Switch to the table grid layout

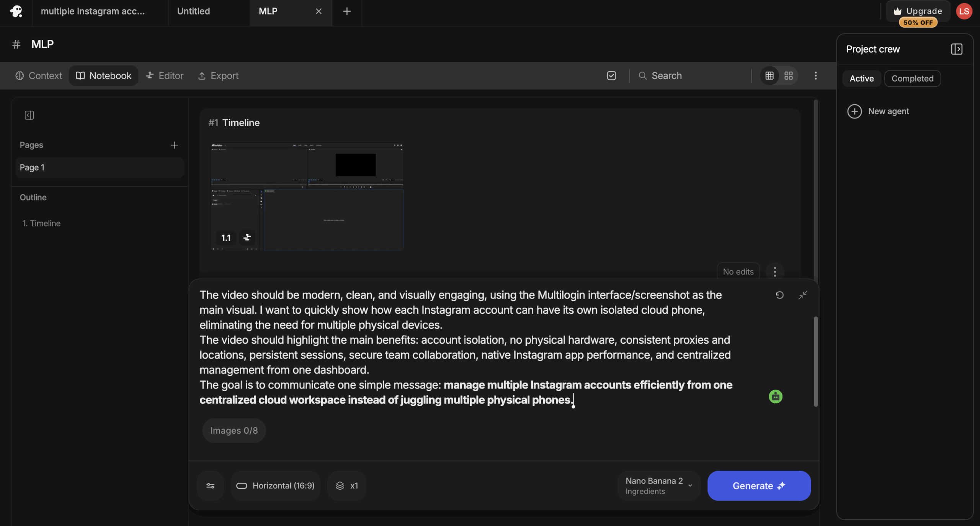[x=769, y=76]
